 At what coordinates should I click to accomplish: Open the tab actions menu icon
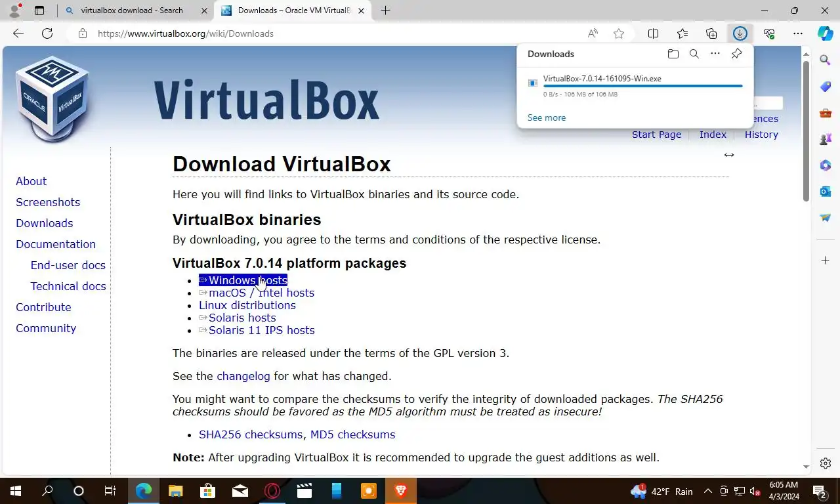point(39,10)
